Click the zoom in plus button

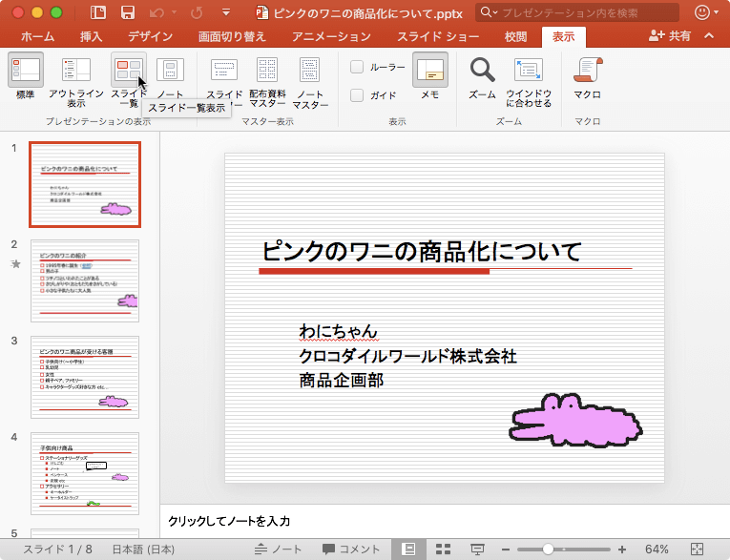622,550
